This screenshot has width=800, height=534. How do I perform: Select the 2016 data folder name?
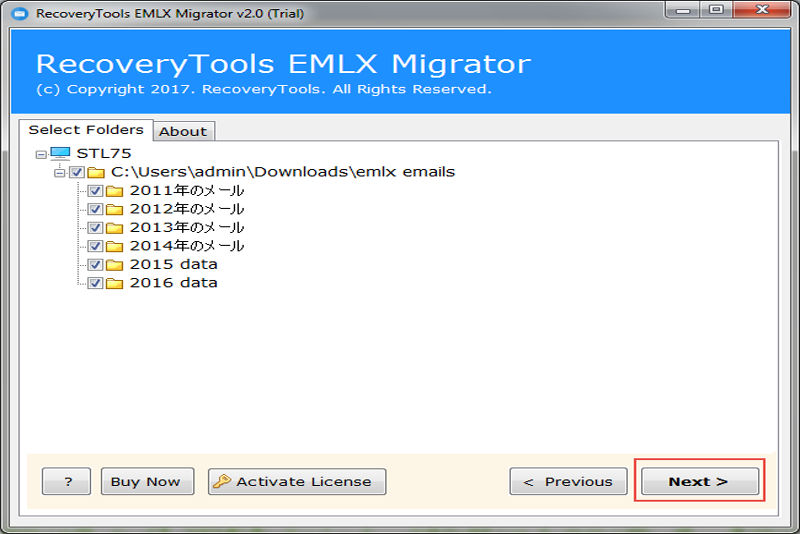tap(173, 283)
